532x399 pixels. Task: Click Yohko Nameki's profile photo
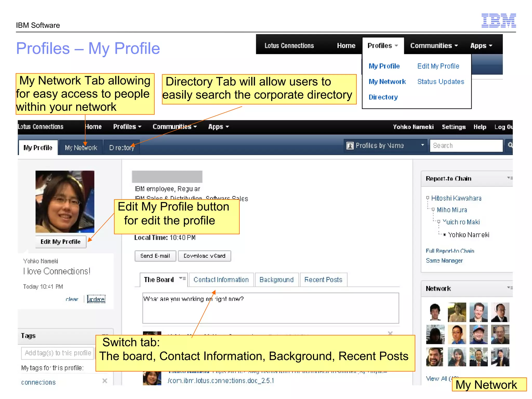(x=65, y=202)
